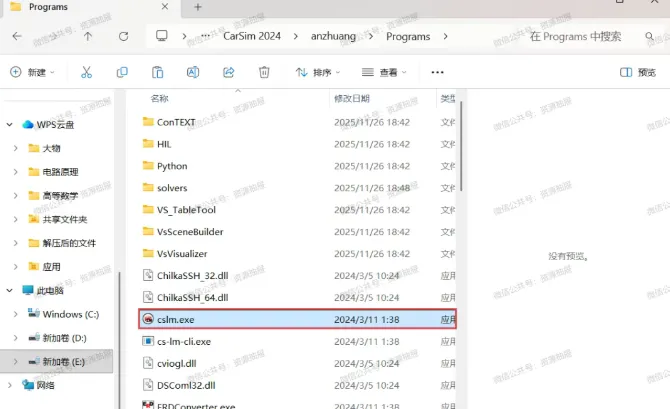Expand the 大物 folder node

15,148
